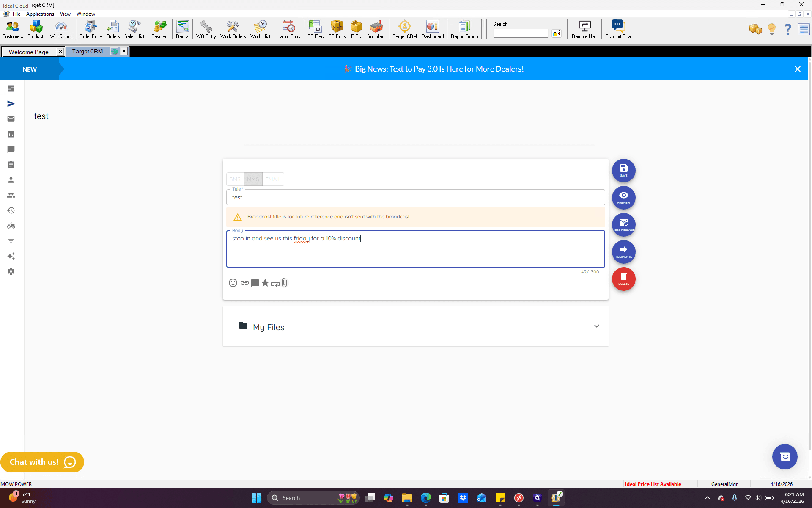The image size is (812, 508).
Task: Click the PREVIEW eye button
Action: tap(623, 197)
